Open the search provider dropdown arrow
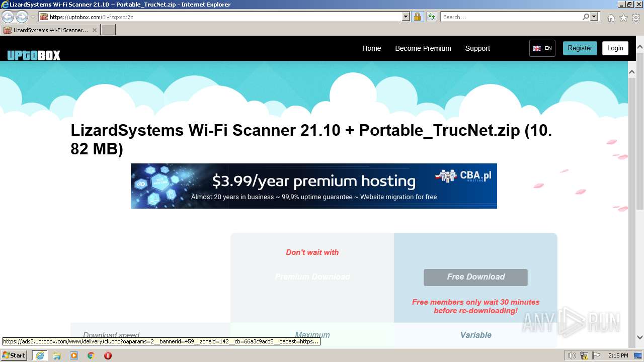Screen dimensions: 644x362 click(x=594, y=17)
